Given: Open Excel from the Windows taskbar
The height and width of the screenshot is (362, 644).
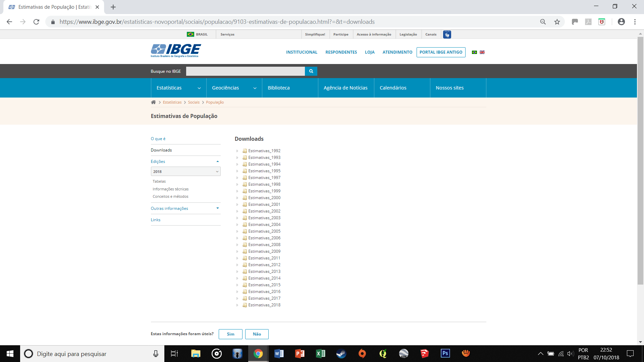Looking at the screenshot, I should pos(320,354).
